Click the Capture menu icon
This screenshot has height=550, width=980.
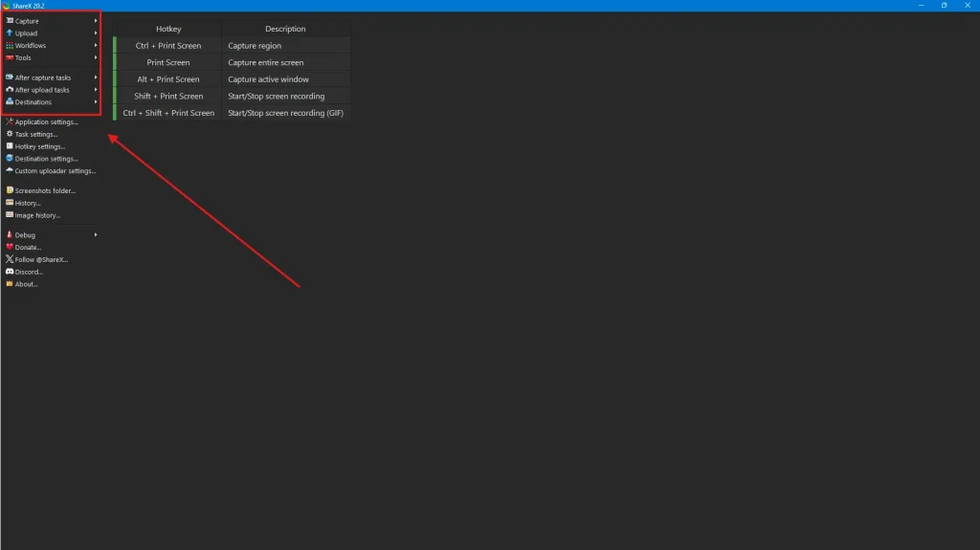click(10, 21)
